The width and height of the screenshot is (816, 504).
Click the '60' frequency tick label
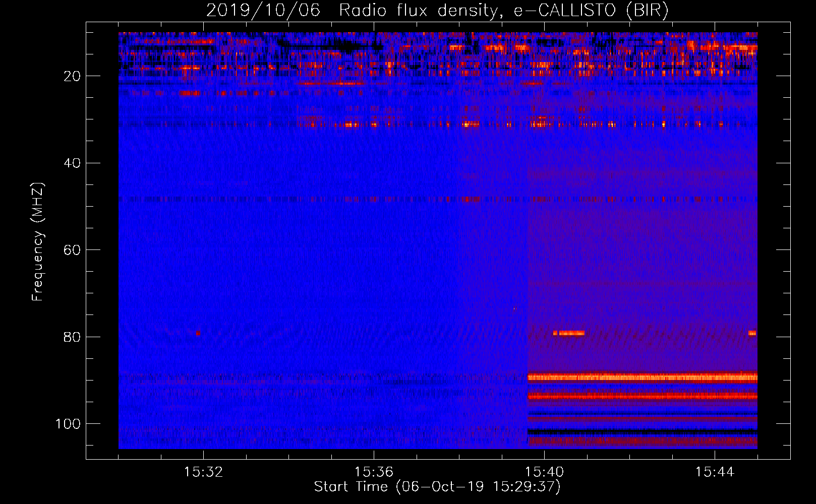tap(72, 250)
